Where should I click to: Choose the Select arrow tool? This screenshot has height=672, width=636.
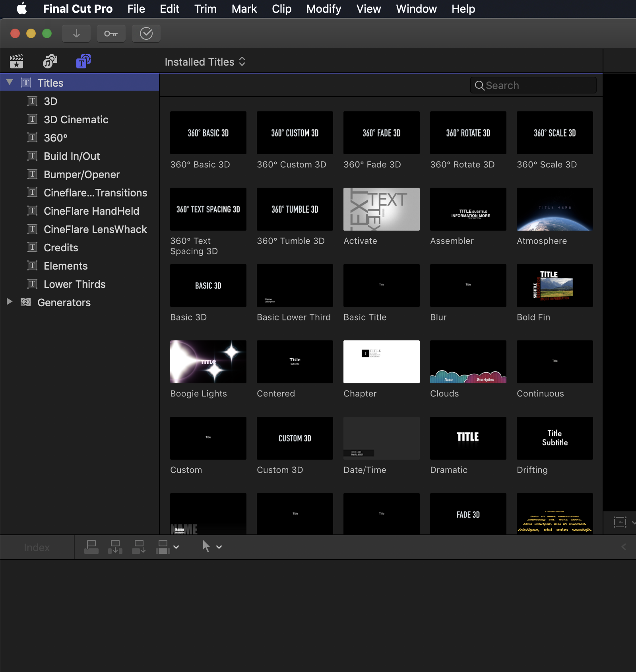(206, 546)
